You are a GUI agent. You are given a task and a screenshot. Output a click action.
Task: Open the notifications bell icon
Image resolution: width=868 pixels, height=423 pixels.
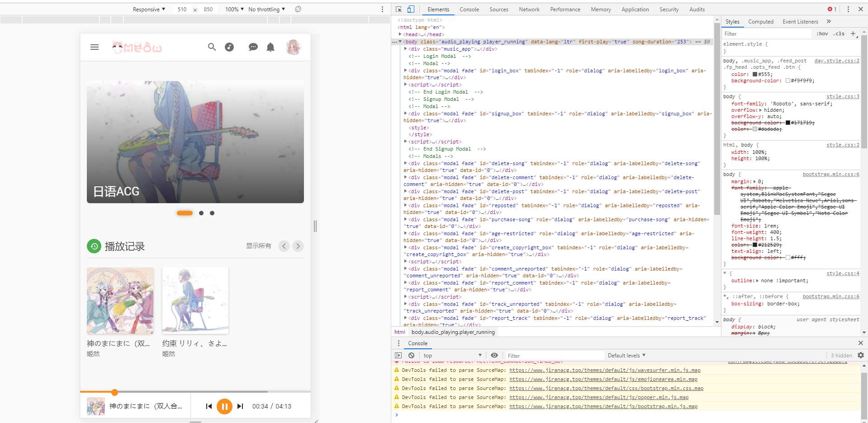tap(270, 47)
